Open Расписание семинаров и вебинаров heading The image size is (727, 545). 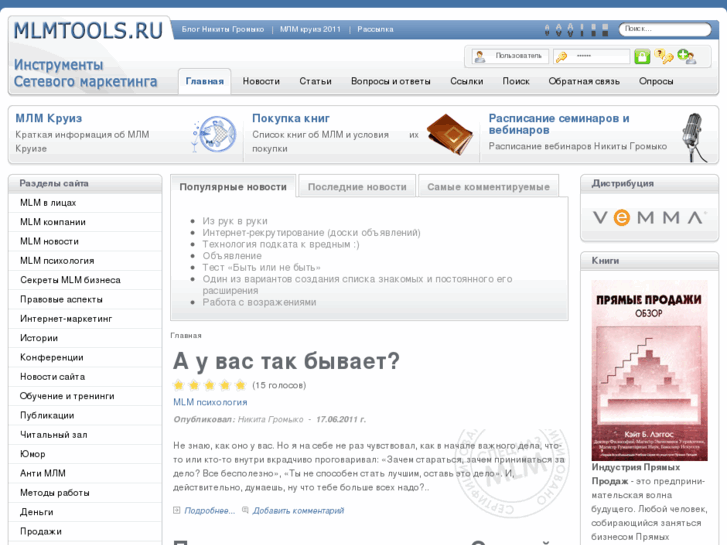coord(559,124)
